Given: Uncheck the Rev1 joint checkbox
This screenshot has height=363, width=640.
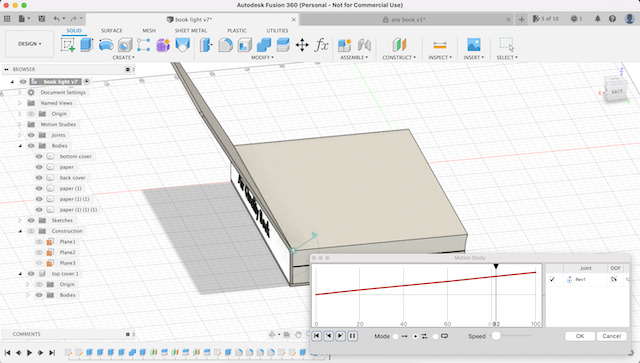Looking at the screenshot, I should (x=552, y=280).
